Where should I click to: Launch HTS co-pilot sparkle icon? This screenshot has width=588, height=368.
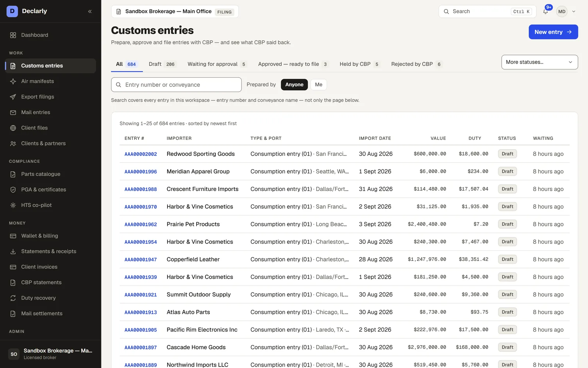[x=13, y=205]
